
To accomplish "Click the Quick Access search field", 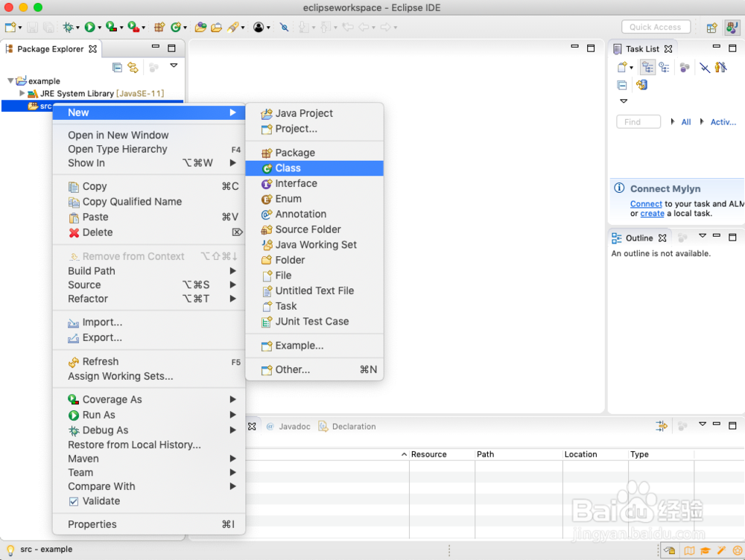I will pyautogui.click(x=655, y=27).
